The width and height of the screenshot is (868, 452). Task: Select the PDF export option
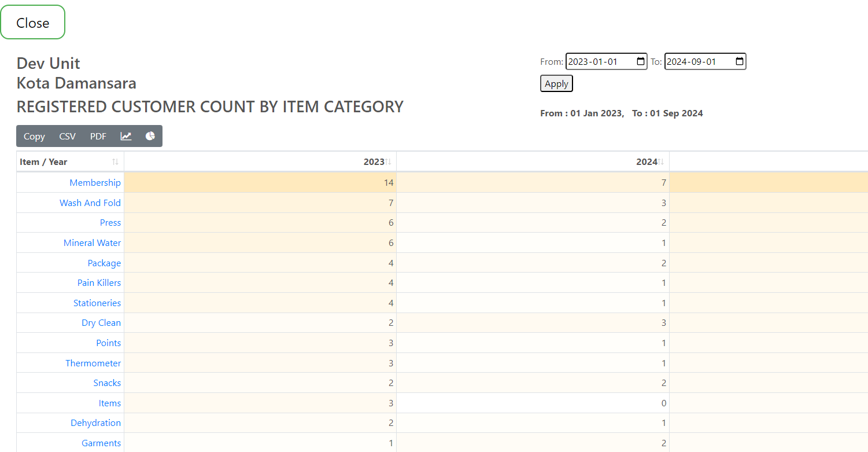coord(98,136)
